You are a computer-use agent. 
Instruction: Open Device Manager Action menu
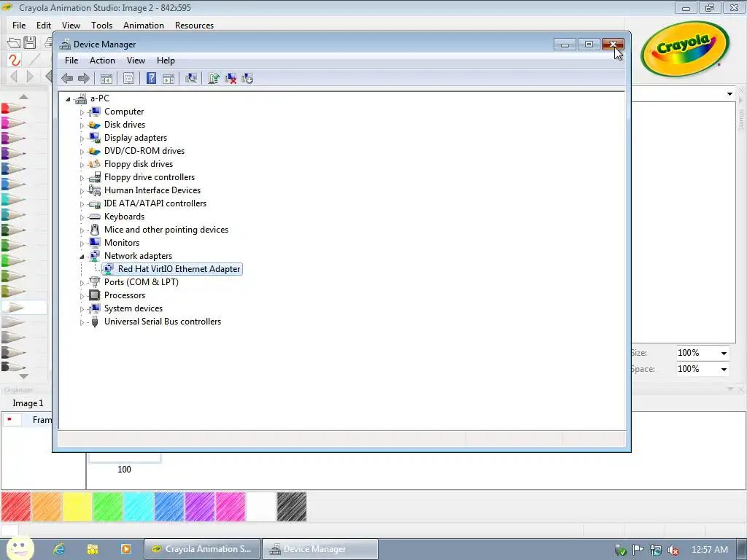coord(102,61)
